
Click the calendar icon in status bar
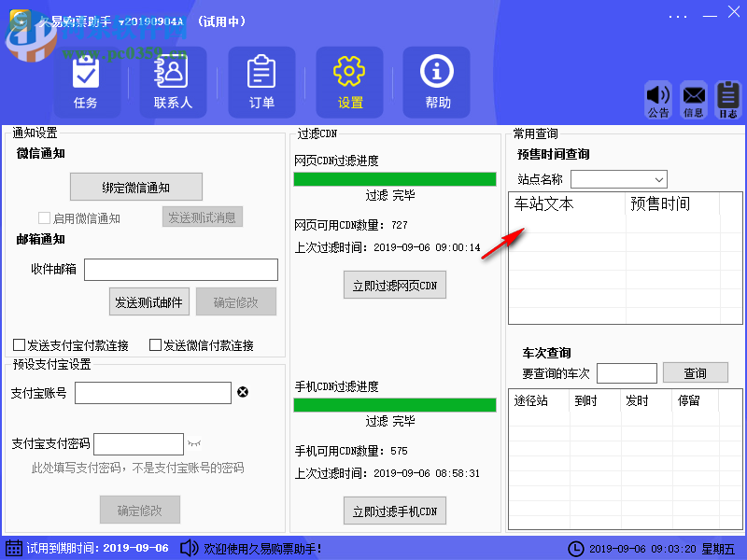[x=14, y=548]
